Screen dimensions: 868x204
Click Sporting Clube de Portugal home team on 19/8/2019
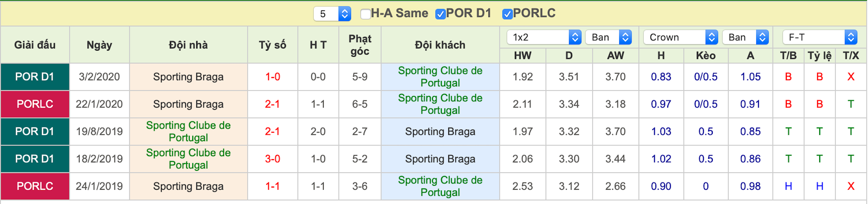188,131
